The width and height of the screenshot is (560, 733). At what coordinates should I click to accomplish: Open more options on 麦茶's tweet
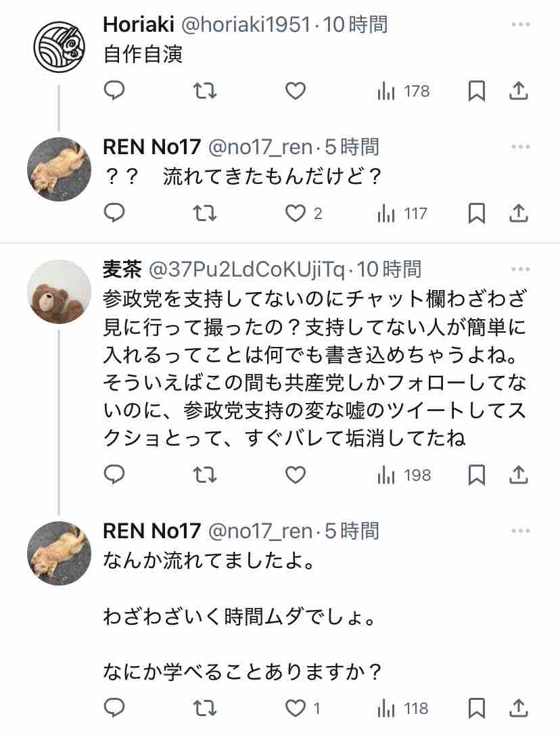520,269
